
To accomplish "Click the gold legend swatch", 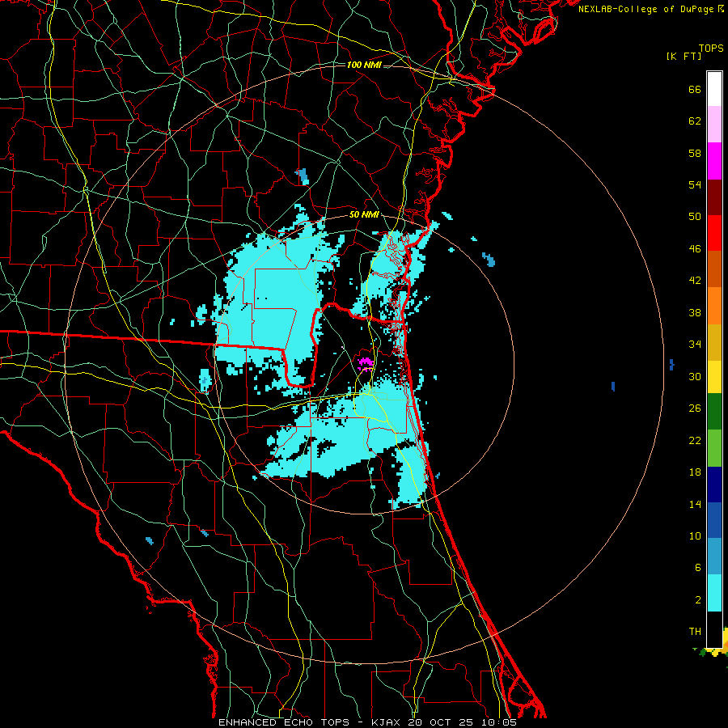I will point(714,342).
